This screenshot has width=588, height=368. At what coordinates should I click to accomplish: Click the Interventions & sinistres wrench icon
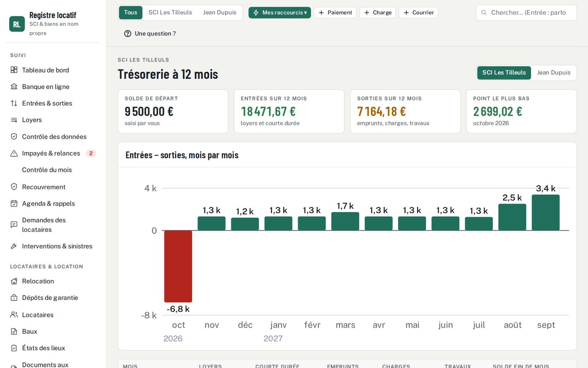14,246
